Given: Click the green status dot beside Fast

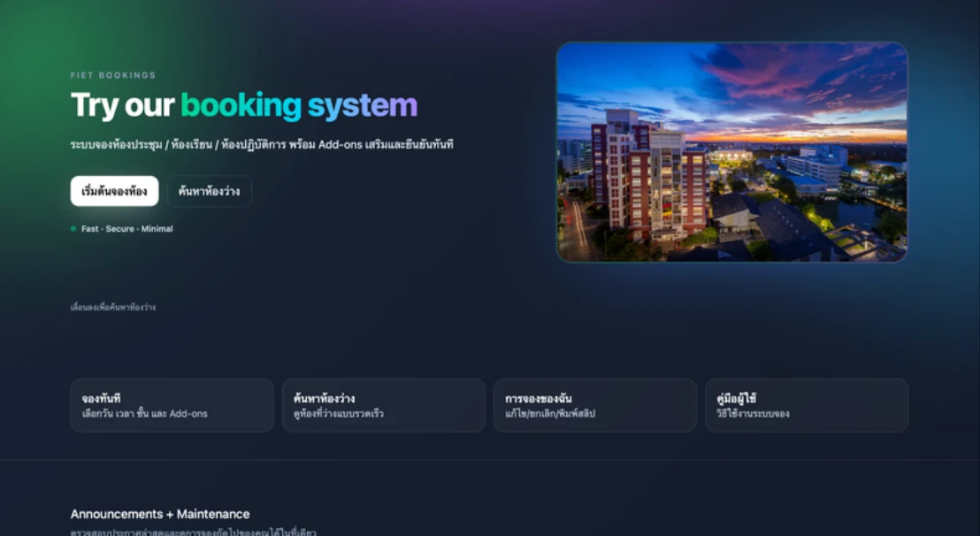Looking at the screenshot, I should click(73, 229).
